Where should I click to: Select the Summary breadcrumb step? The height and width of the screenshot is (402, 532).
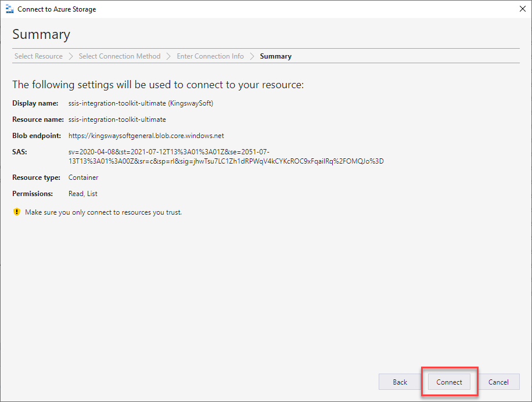pyautogui.click(x=275, y=56)
